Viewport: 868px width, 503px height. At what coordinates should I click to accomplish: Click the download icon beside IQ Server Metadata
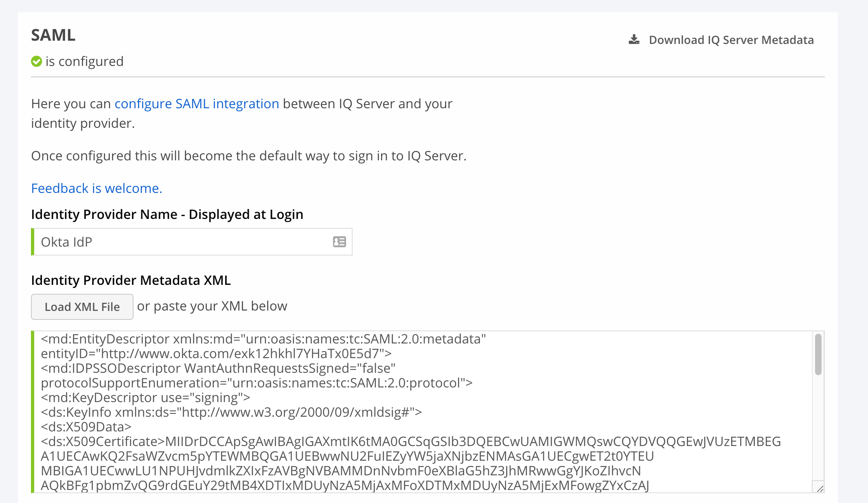[634, 39]
